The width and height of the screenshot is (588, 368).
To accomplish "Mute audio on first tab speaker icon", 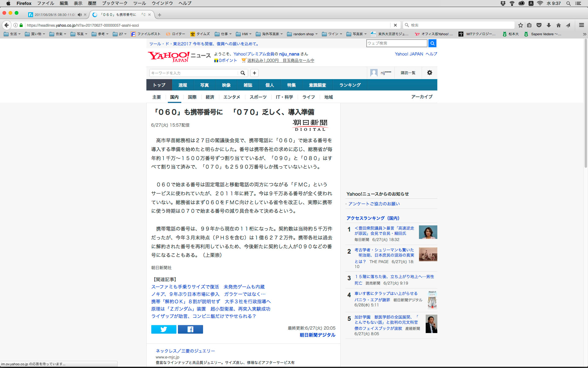I will (80, 15).
